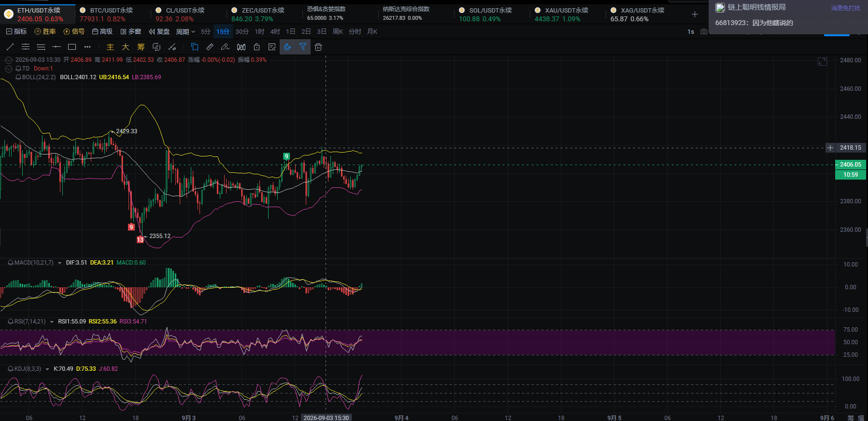Select the 30分 timeframe button
This screenshot has height=421, width=868.
tap(242, 31)
